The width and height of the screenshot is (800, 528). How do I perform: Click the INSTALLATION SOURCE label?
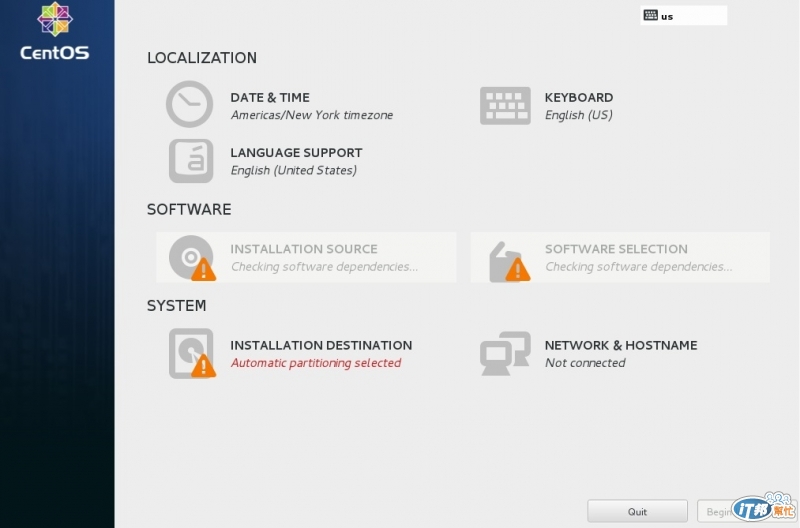[x=304, y=249]
